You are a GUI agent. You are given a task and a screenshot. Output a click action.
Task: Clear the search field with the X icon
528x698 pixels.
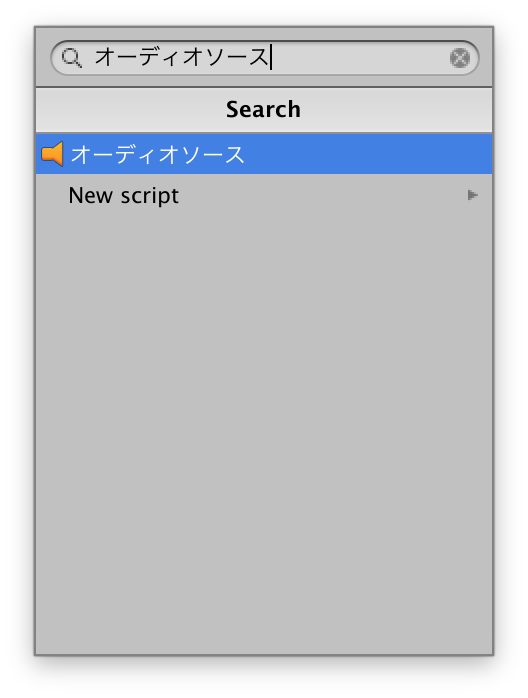point(459,58)
